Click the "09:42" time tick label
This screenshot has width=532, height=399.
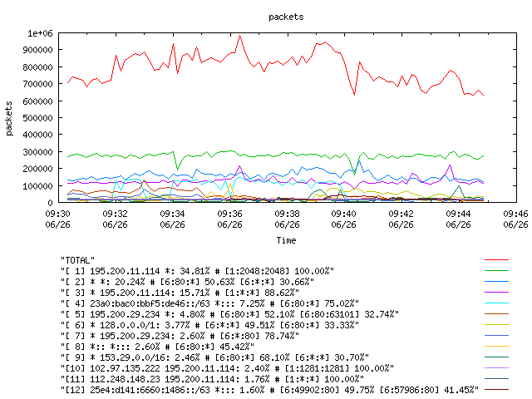[401, 214]
